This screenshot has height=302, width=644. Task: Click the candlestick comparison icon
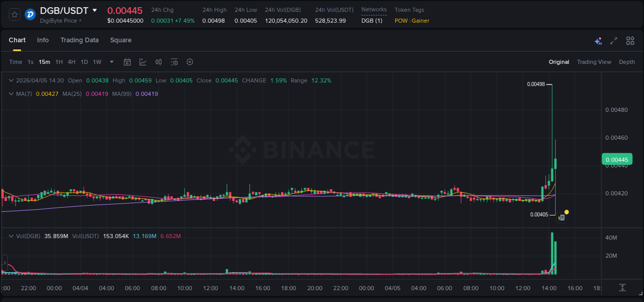coord(159,62)
